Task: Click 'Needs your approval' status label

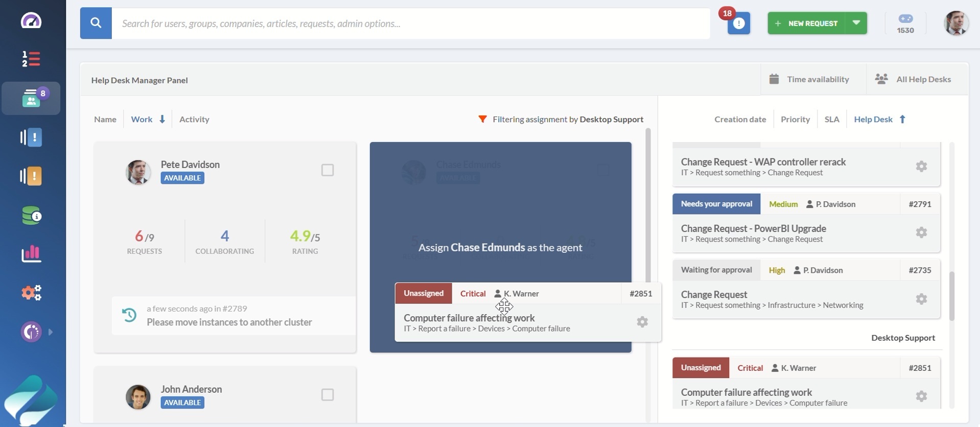Action: (x=716, y=204)
